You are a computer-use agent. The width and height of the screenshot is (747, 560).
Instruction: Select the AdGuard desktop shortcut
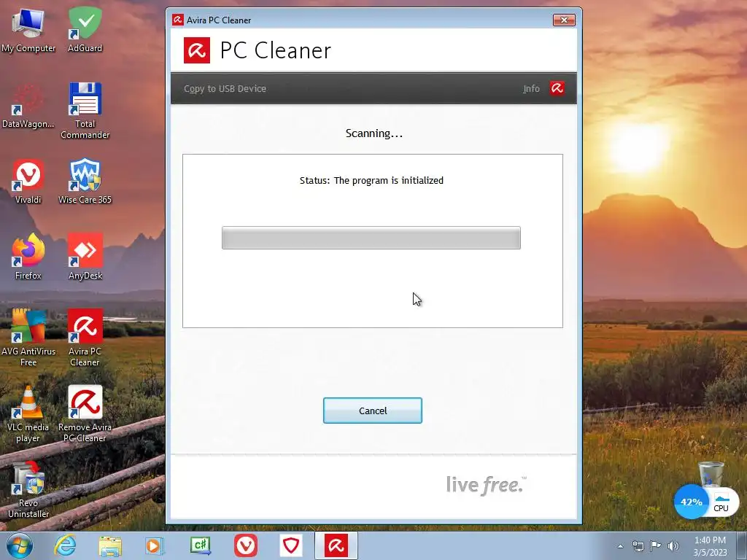[85, 29]
